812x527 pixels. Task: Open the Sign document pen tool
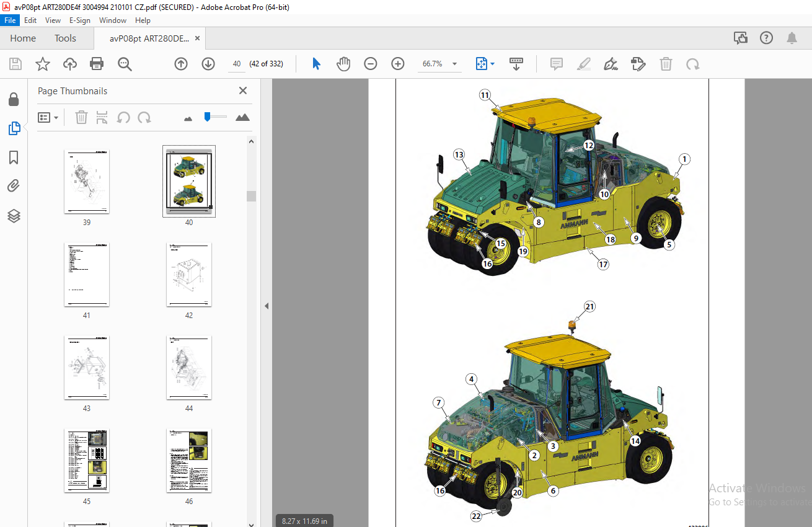[x=611, y=64]
